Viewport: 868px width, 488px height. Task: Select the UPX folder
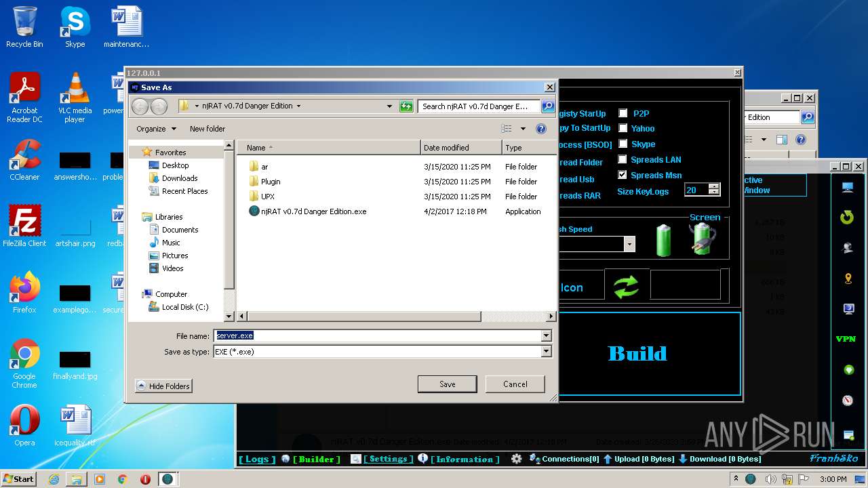[262, 197]
